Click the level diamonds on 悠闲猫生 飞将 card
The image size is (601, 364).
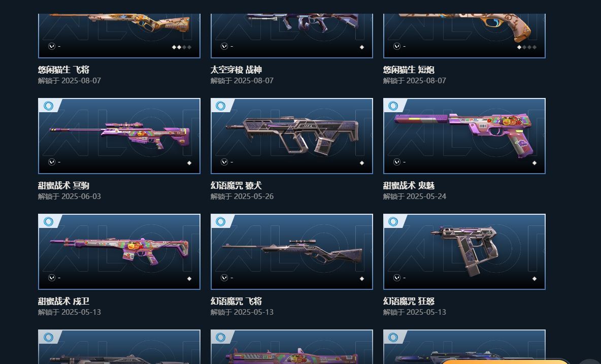182,47
